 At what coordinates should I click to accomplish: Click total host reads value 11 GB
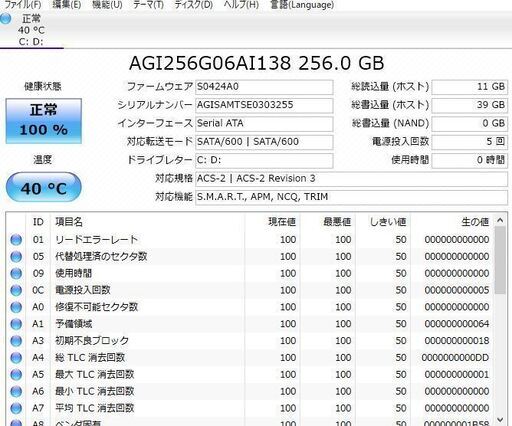click(470, 87)
